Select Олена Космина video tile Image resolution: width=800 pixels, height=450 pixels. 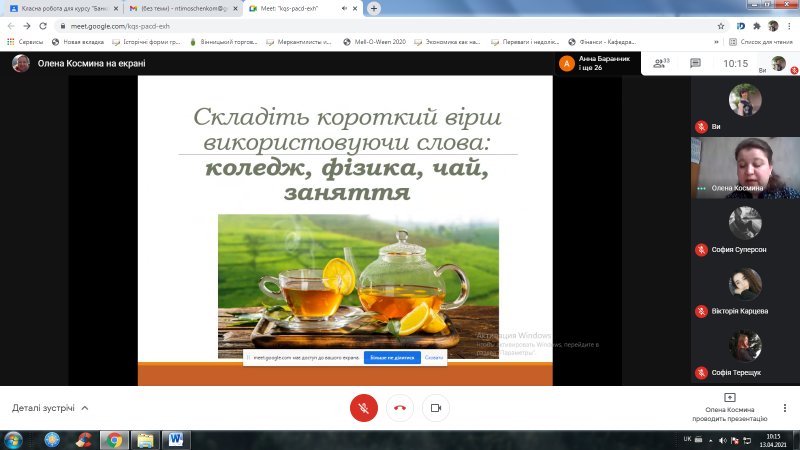pos(745,168)
